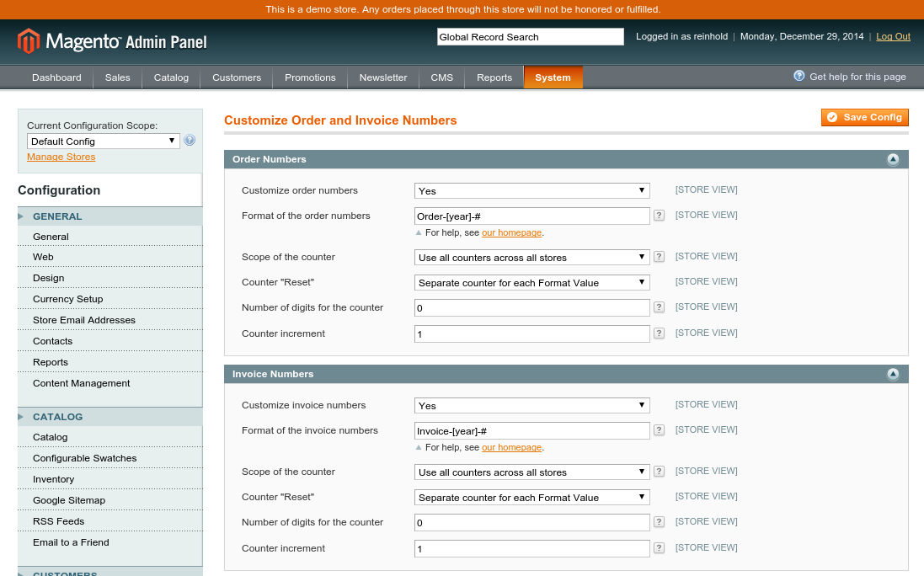924x576 pixels.
Task: Select Currency Setup in the configuration sidebar
Action: [x=67, y=299]
